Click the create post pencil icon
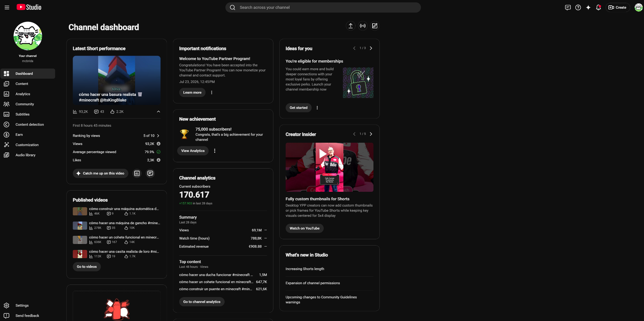Image resolution: width=644 pixels, height=321 pixels. point(375,26)
